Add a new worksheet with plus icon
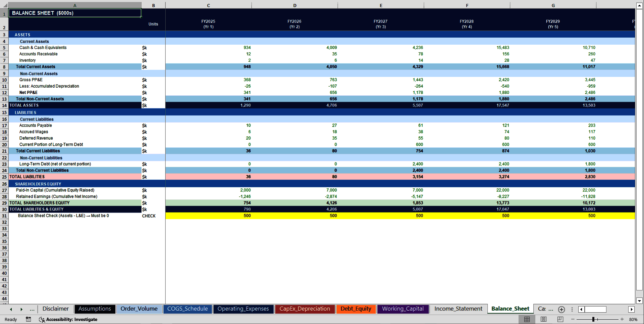Image resolution: width=644 pixels, height=324 pixels. coord(561,309)
